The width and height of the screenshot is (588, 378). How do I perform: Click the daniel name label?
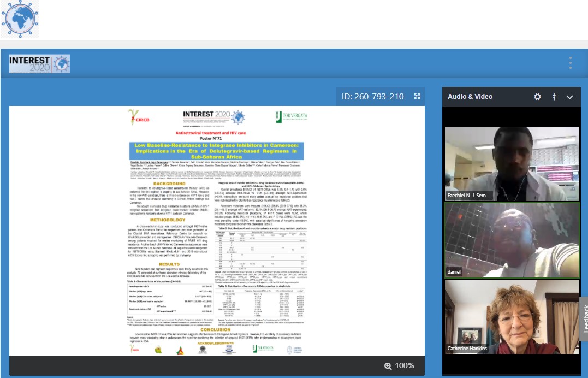pyautogui.click(x=454, y=272)
